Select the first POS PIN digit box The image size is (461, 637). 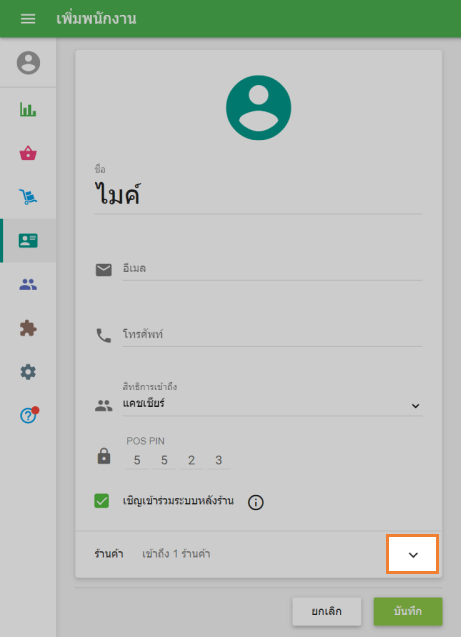(137, 460)
